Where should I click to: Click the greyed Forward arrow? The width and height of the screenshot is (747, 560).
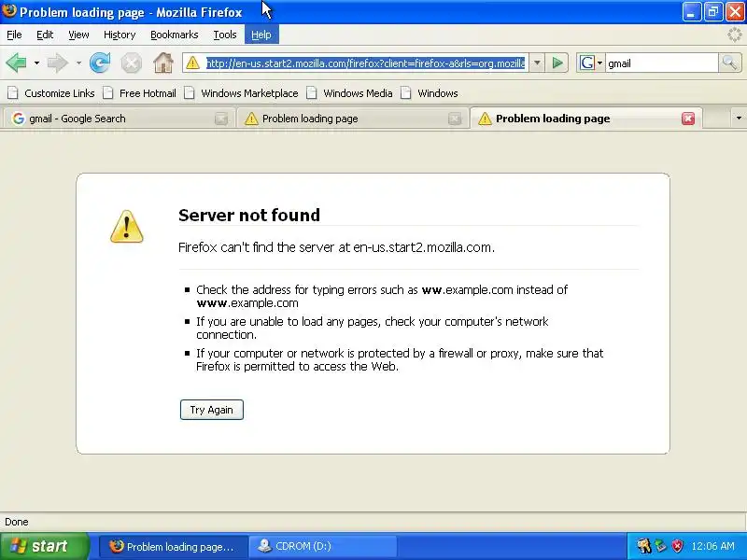pos(58,63)
